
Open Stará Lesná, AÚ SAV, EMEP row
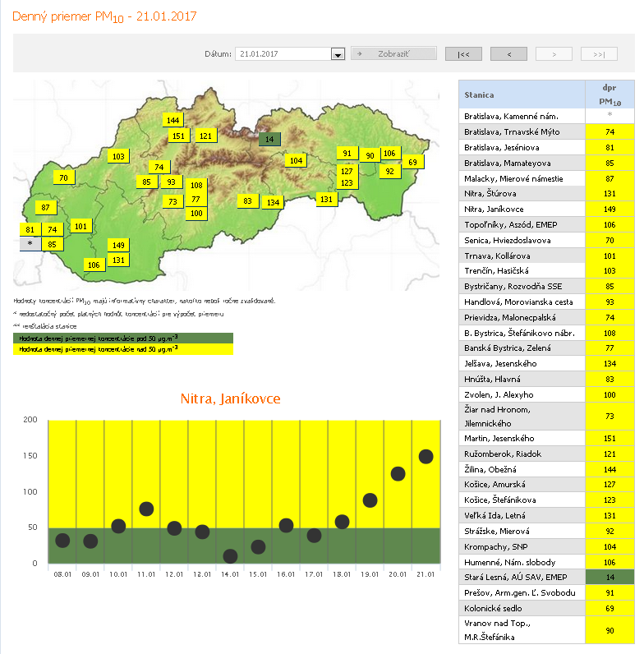(x=521, y=578)
